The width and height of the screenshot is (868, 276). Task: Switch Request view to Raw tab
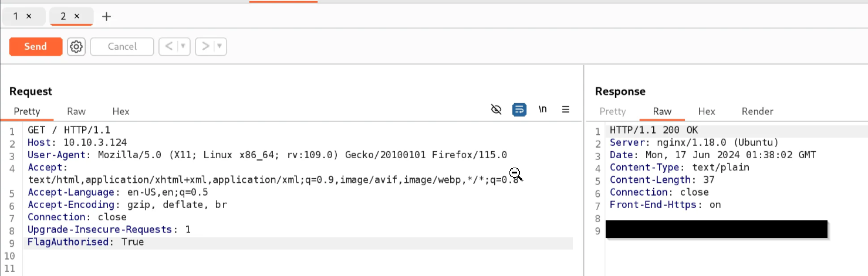pyautogui.click(x=76, y=111)
